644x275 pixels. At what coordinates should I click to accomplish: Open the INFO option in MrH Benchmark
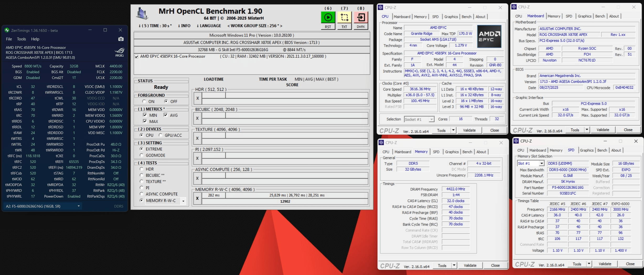point(184,26)
